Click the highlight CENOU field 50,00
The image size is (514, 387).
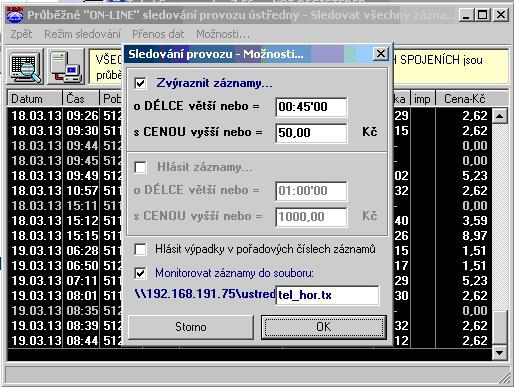[x=311, y=133]
